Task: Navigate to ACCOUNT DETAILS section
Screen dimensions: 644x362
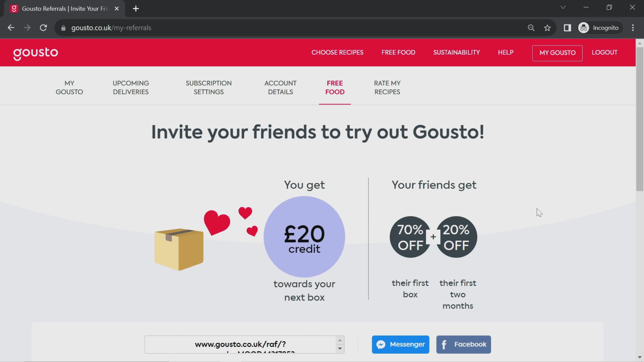Action: [280, 87]
